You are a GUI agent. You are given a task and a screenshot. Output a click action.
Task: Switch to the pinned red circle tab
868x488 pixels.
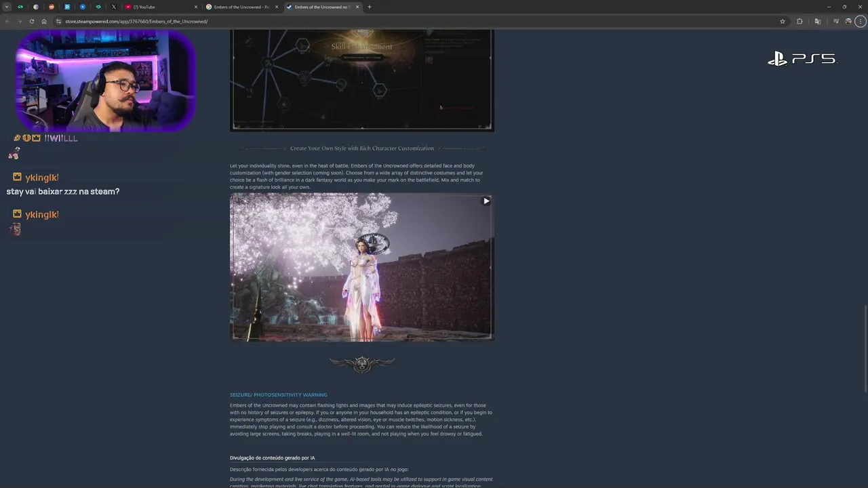point(52,7)
